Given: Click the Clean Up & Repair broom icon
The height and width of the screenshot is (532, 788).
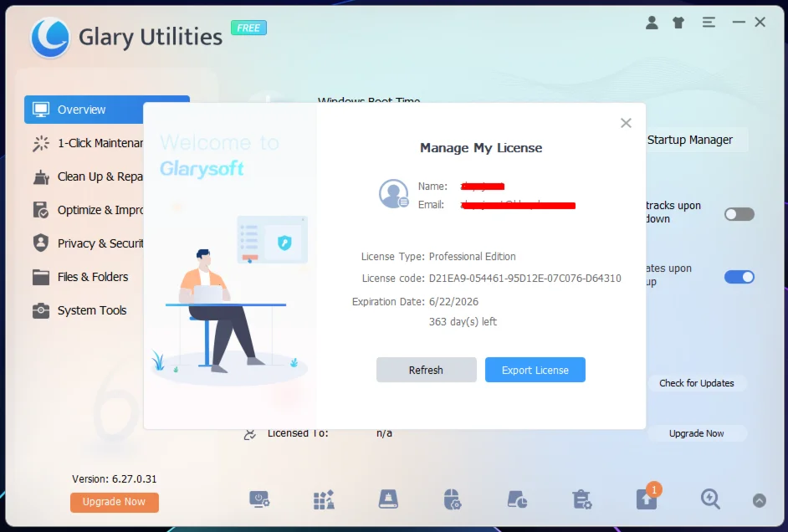Looking at the screenshot, I should [41, 176].
